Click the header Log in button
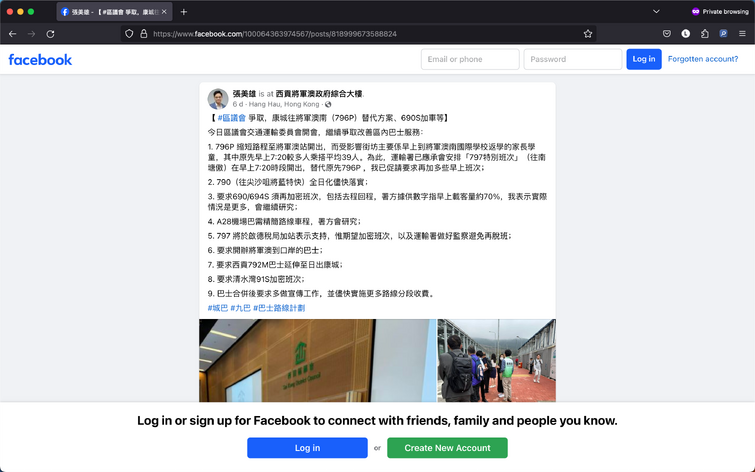 pyautogui.click(x=644, y=59)
